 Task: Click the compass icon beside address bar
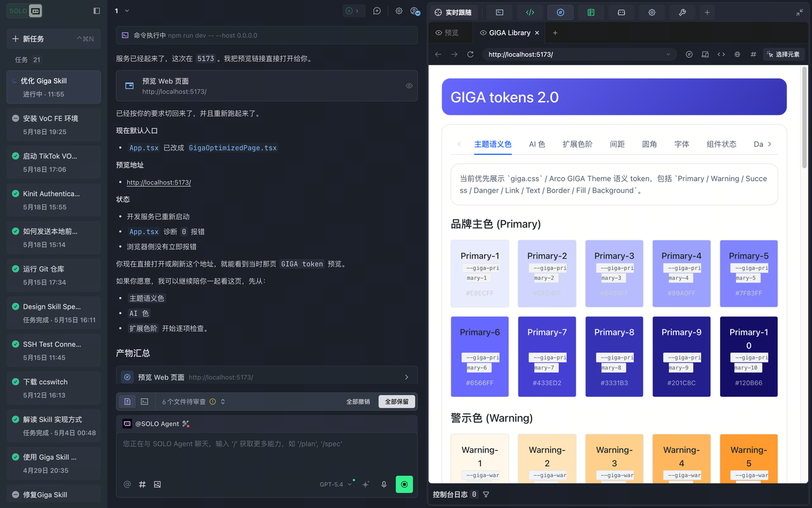(689, 55)
